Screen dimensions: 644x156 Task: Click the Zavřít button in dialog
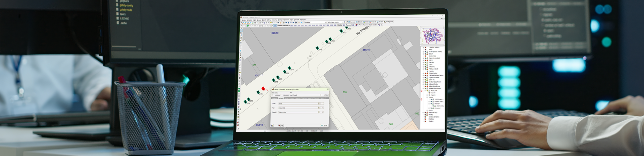324,126
